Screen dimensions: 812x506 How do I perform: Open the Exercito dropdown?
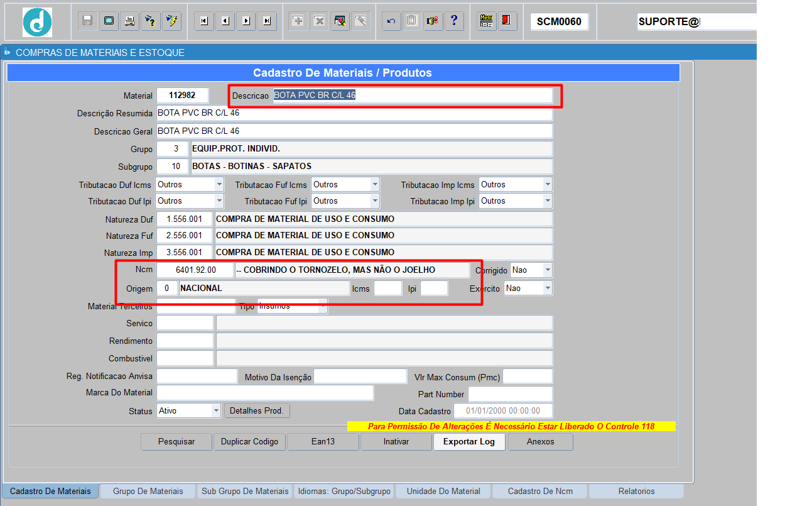click(x=548, y=288)
